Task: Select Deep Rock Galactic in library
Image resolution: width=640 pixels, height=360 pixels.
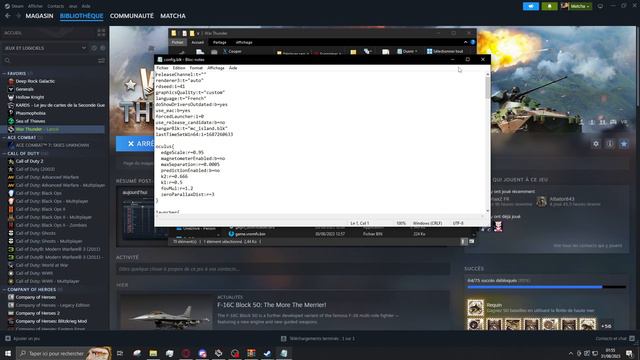Action: [x=35, y=81]
